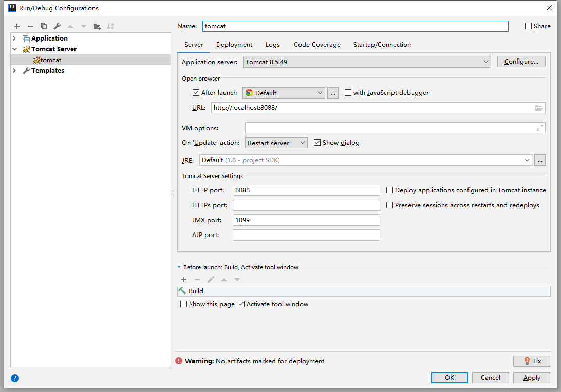Switch to the Deployment tab
This screenshot has width=561, height=392.
click(234, 45)
